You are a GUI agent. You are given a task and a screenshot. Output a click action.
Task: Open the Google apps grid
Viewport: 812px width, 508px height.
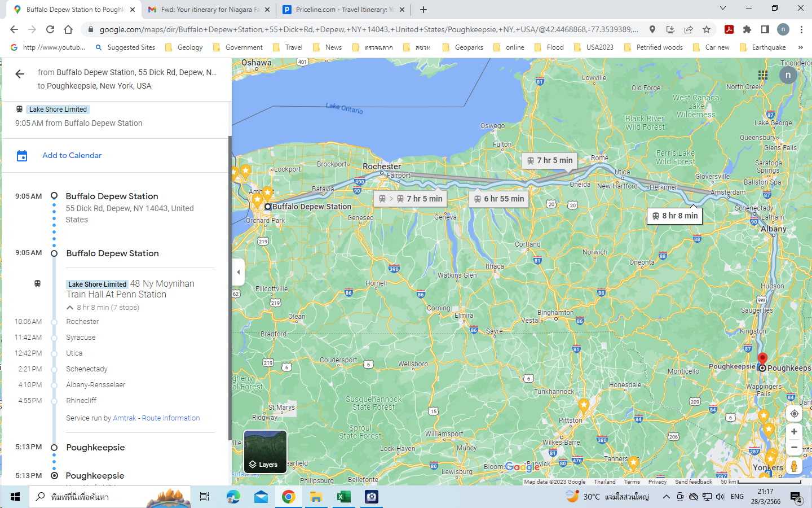point(763,75)
